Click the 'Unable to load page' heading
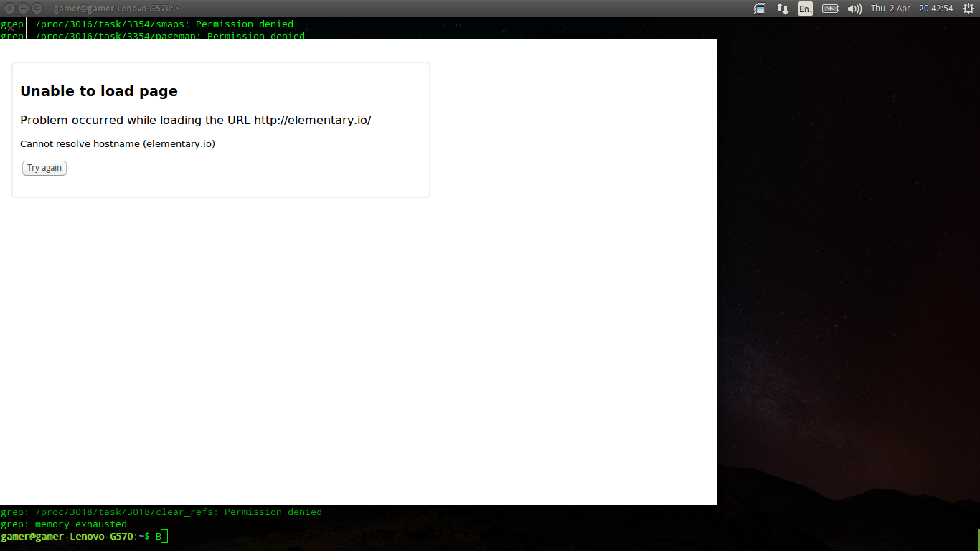 coord(99,91)
